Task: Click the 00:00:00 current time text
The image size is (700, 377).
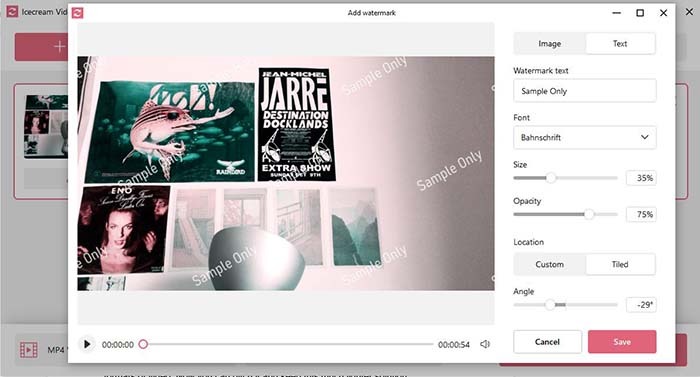Action: click(118, 345)
